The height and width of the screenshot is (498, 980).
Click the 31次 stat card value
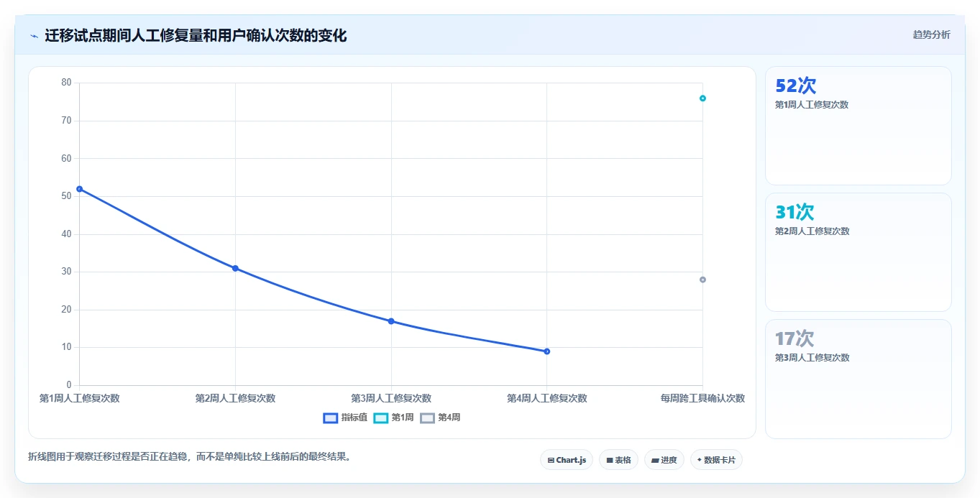tap(794, 212)
